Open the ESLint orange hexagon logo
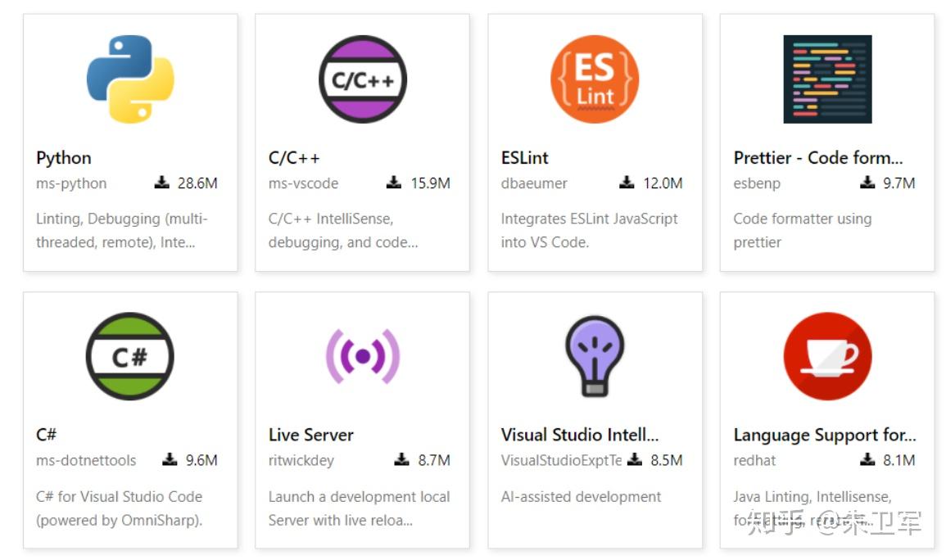 [x=595, y=79]
